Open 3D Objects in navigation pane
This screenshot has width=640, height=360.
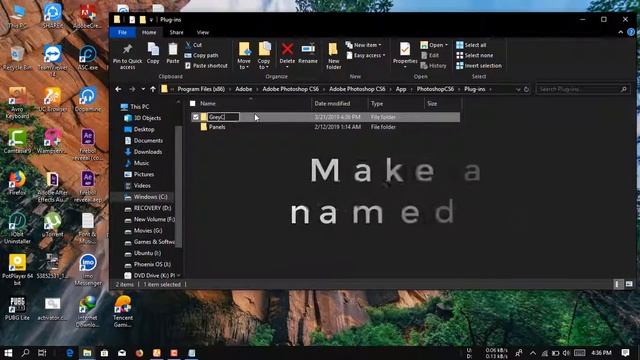point(147,118)
